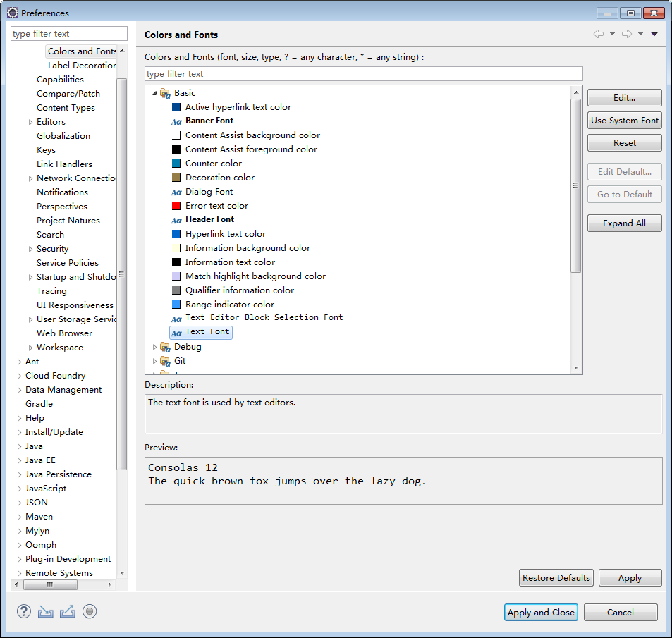Expand the Maven preferences node
Image resolution: width=672 pixels, height=638 pixels.
click(x=19, y=517)
